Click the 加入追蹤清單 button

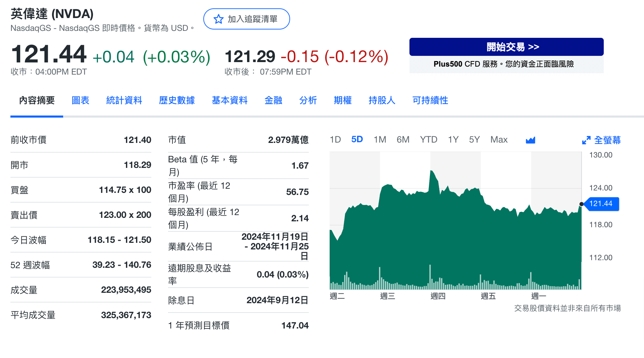(x=246, y=19)
